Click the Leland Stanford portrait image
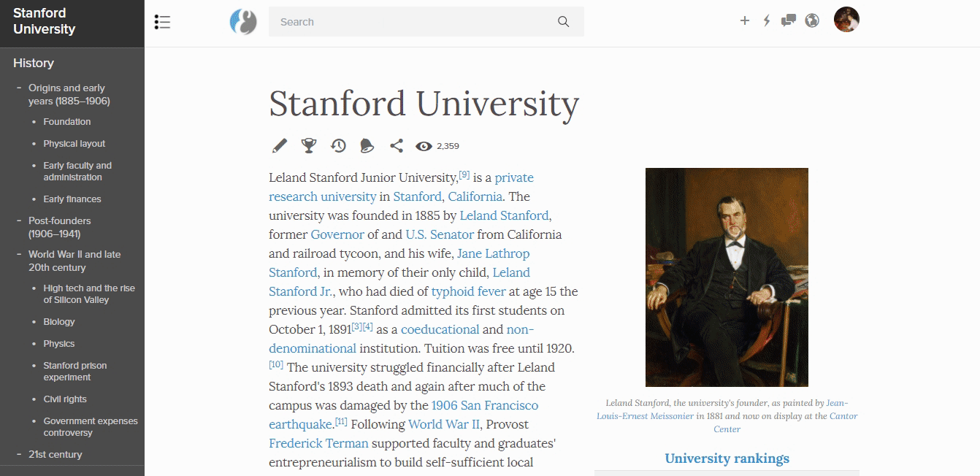The height and width of the screenshot is (476, 980). tap(727, 277)
